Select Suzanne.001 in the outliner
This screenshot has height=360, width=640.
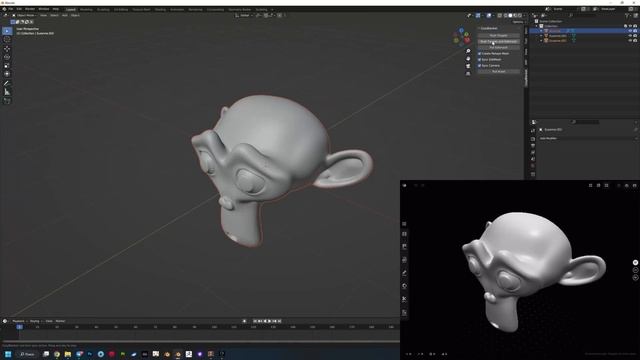(x=557, y=36)
